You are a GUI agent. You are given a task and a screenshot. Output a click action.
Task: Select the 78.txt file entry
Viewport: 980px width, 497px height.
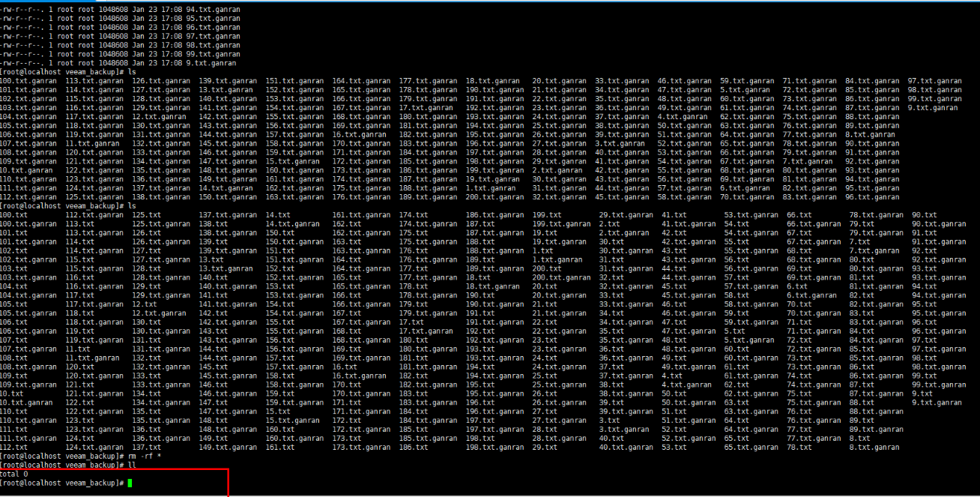pos(799,448)
